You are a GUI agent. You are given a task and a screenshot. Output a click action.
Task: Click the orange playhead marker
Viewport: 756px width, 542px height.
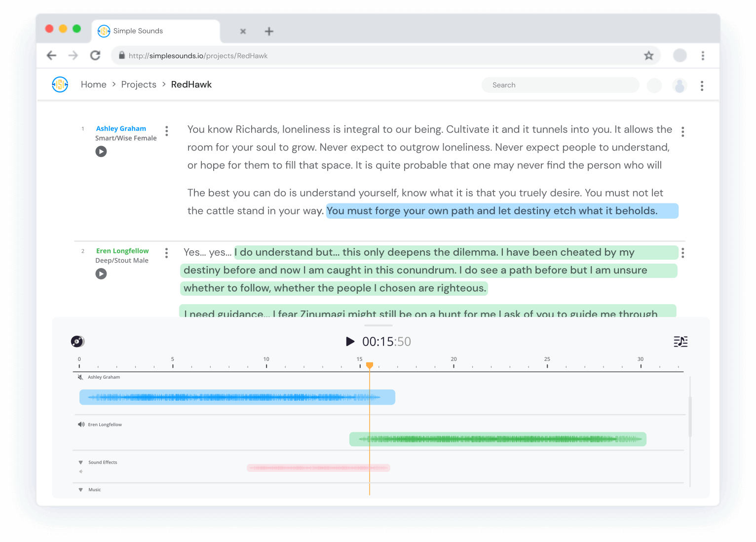pyautogui.click(x=370, y=366)
